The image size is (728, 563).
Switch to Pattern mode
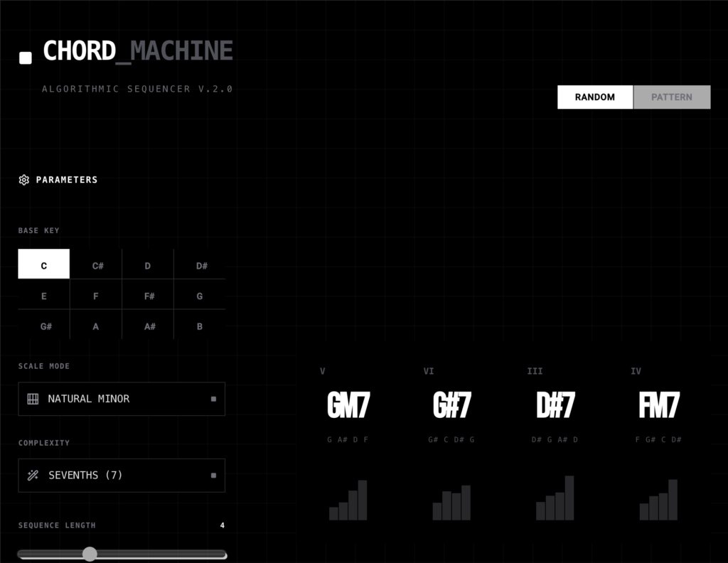(x=671, y=97)
